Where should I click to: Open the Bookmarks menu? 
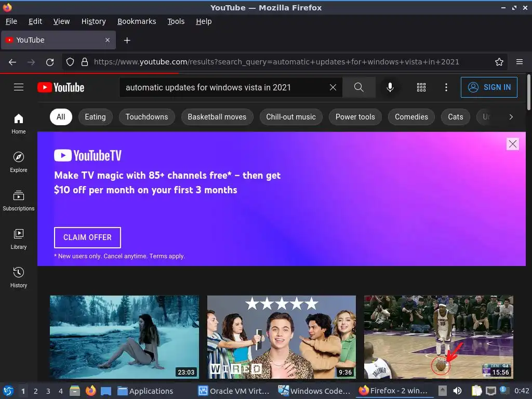(137, 21)
